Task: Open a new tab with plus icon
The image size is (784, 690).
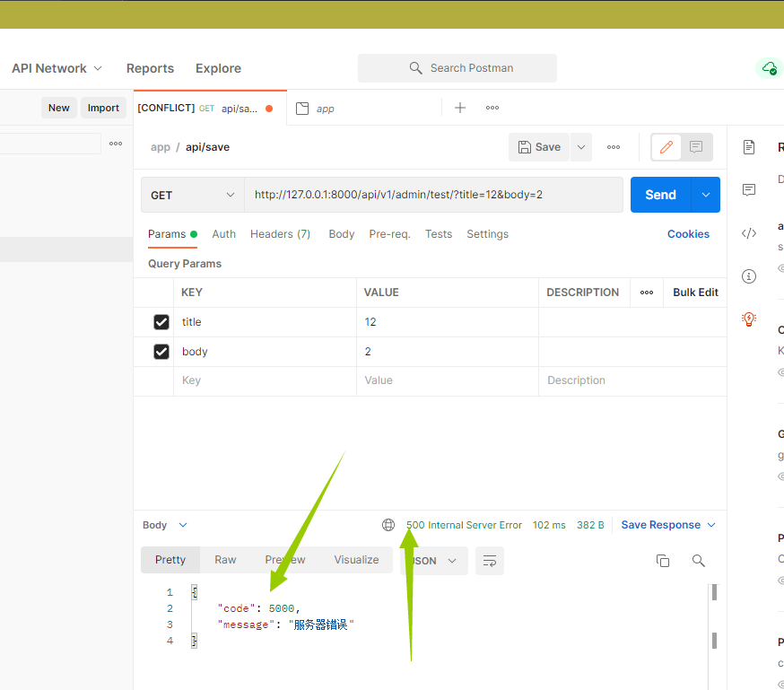Action: [x=460, y=108]
